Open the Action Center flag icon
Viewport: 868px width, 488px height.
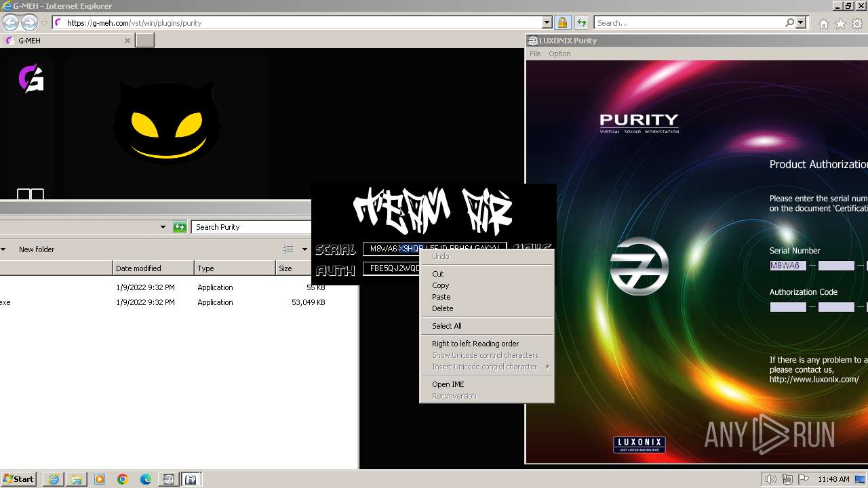click(804, 479)
